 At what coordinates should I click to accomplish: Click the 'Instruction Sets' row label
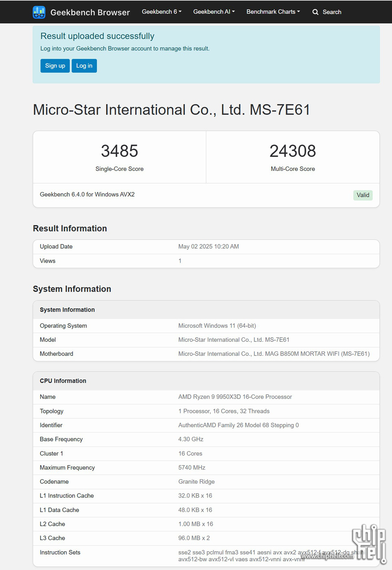coord(60,552)
